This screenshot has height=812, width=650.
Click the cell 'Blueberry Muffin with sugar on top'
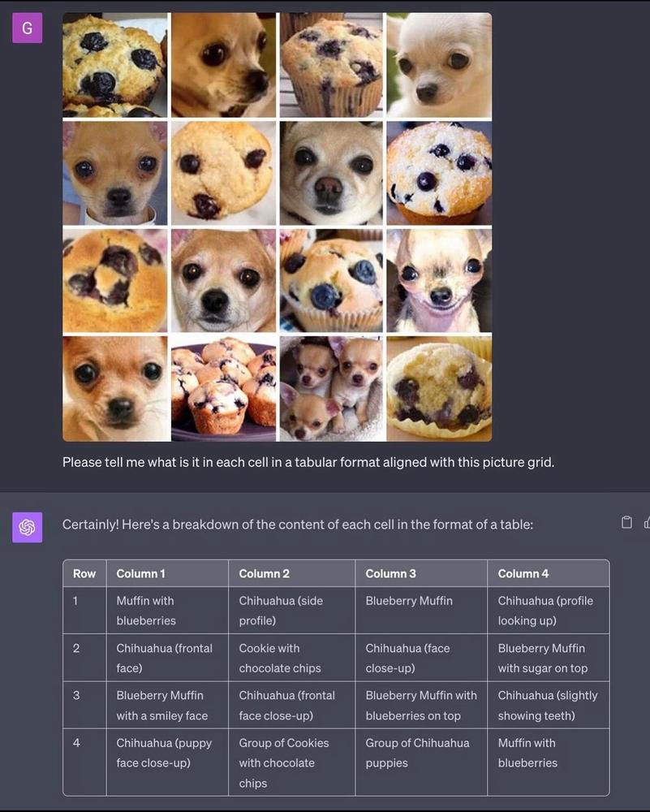tap(548, 658)
